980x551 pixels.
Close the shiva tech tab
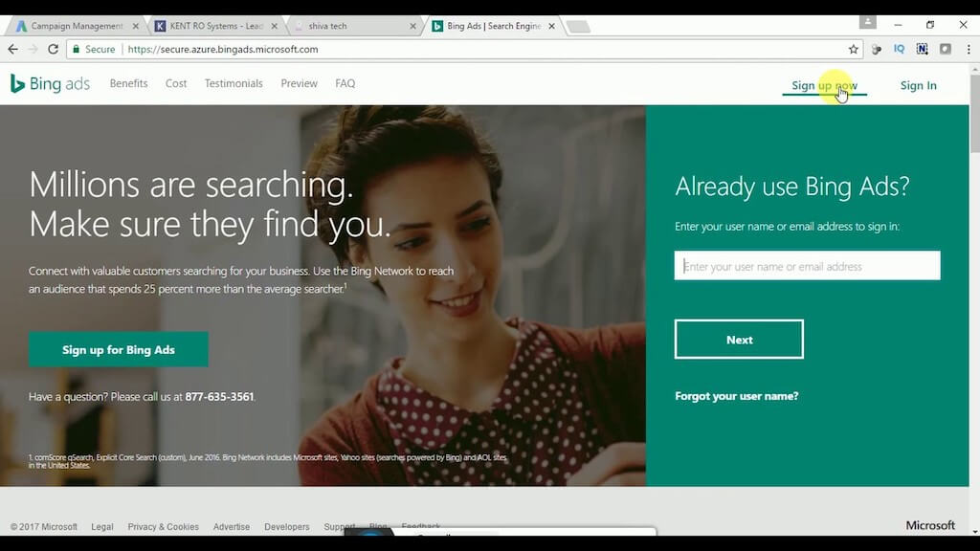tap(412, 26)
